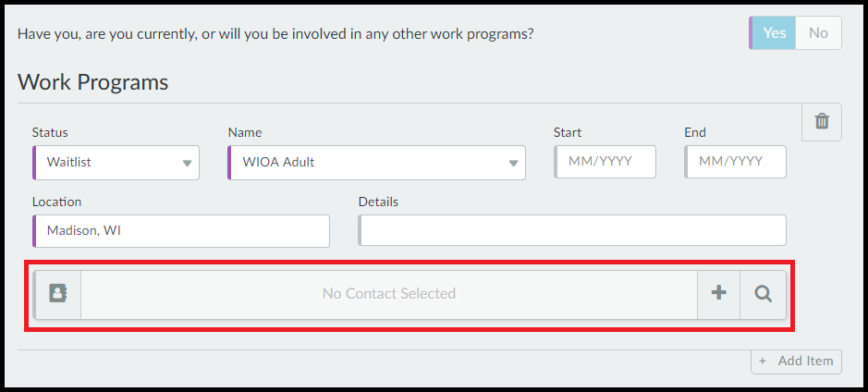
Task: Click the Location field containing Madison, WI
Action: click(x=181, y=231)
